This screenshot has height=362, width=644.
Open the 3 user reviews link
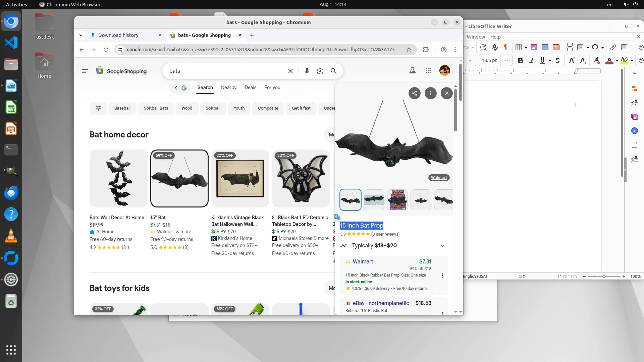coord(385,234)
